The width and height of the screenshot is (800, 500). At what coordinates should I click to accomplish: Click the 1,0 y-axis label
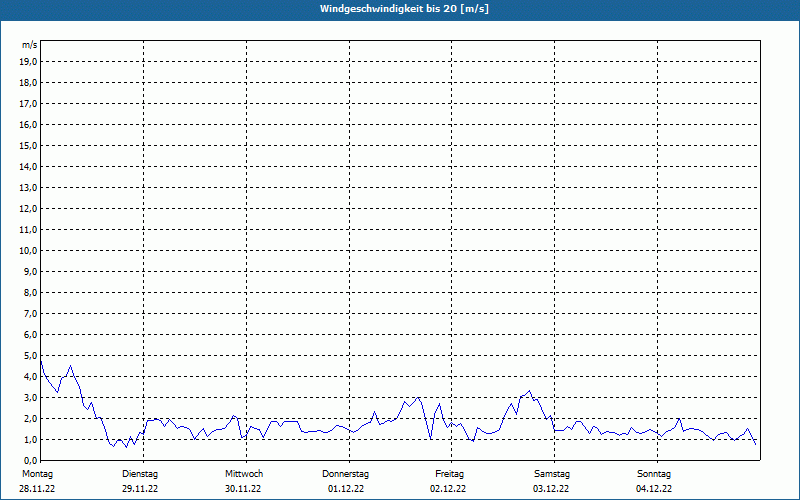point(31,439)
